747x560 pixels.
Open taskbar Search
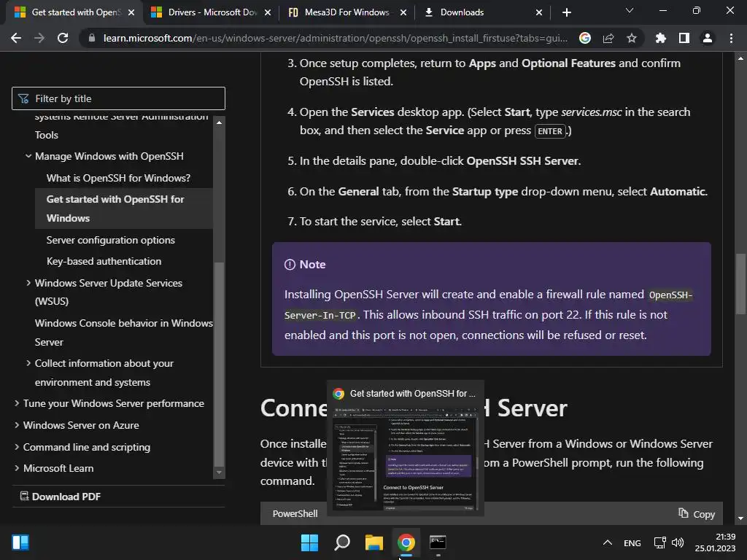click(x=342, y=542)
